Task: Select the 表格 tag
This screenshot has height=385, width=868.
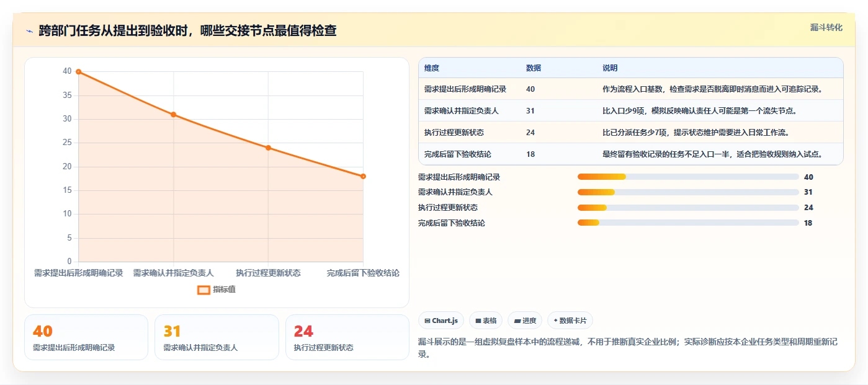Action: [x=486, y=321]
